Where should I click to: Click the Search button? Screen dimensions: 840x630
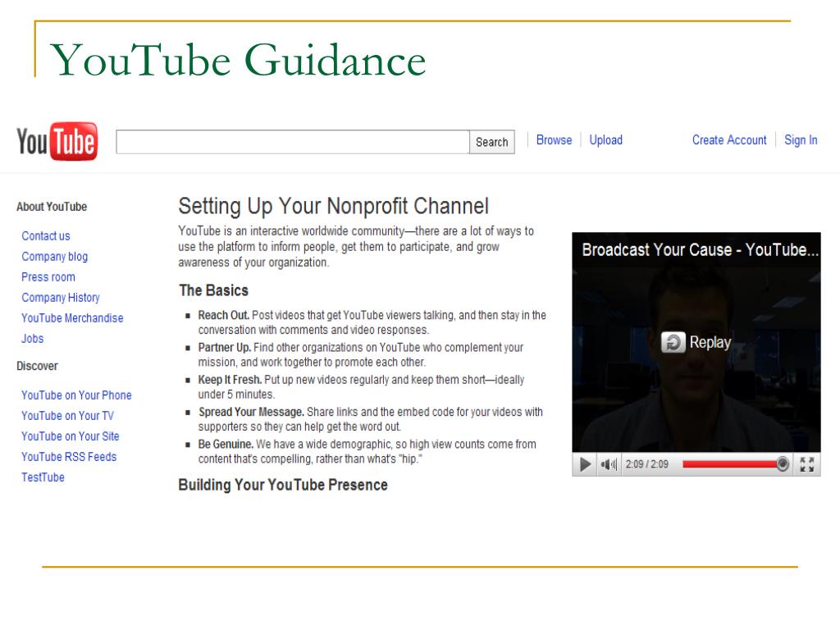[x=492, y=142]
